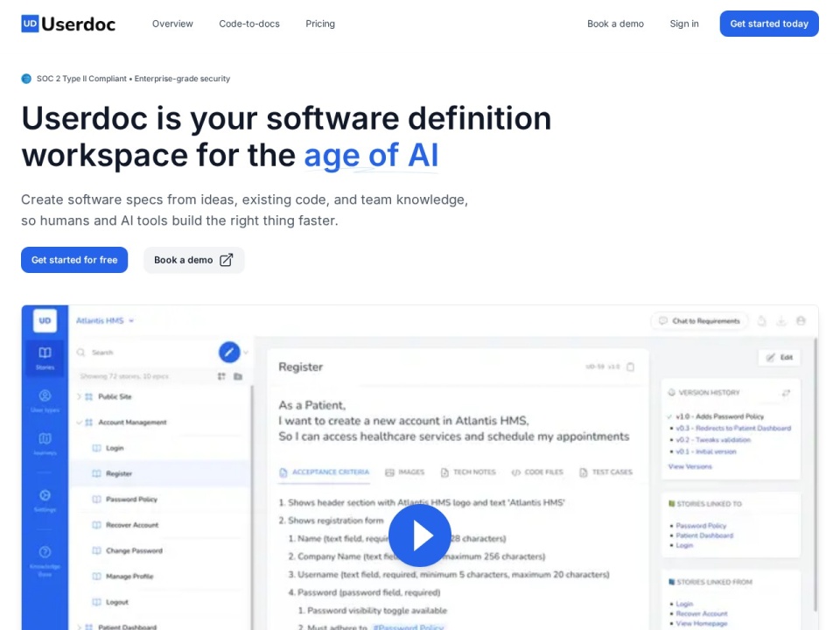
Task: Select the Journeys sidebar icon
Action: [x=45, y=444]
